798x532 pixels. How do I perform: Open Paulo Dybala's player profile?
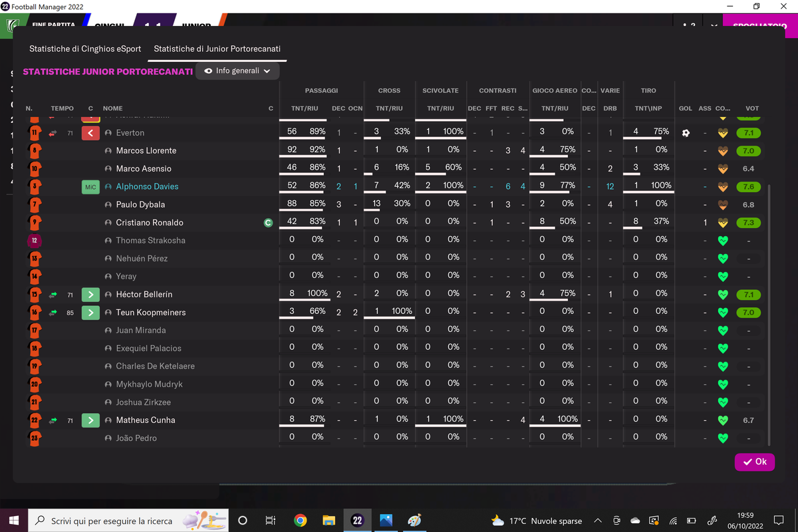tap(140, 205)
